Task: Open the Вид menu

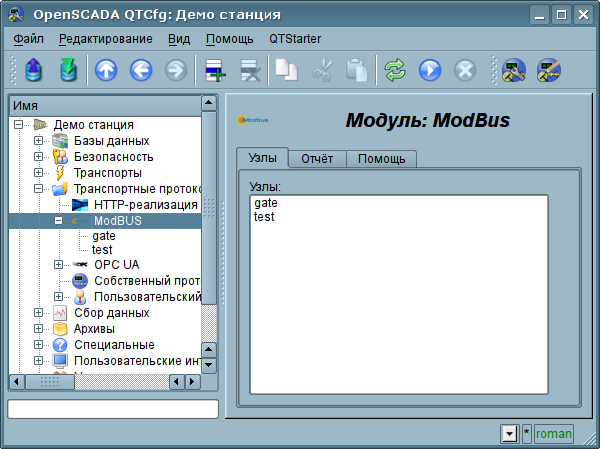Action: tap(179, 39)
